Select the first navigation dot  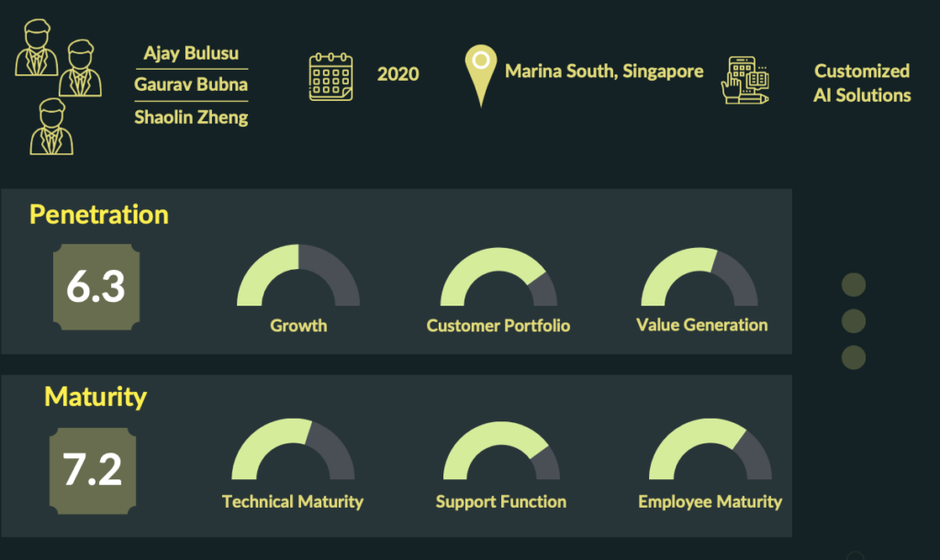[854, 285]
